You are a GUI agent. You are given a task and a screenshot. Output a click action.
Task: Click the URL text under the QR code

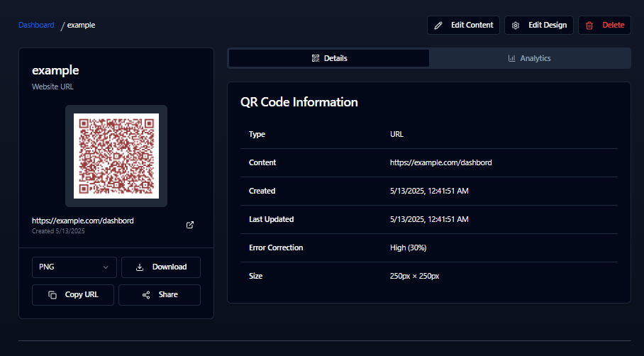click(82, 221)
